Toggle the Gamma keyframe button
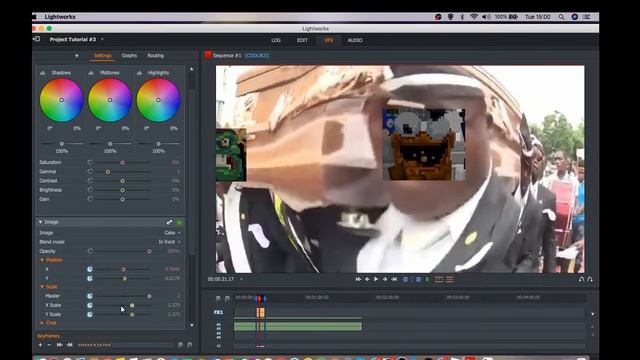Image resolution: width=640 pixels, height=360 pixels. click(90, 171)
